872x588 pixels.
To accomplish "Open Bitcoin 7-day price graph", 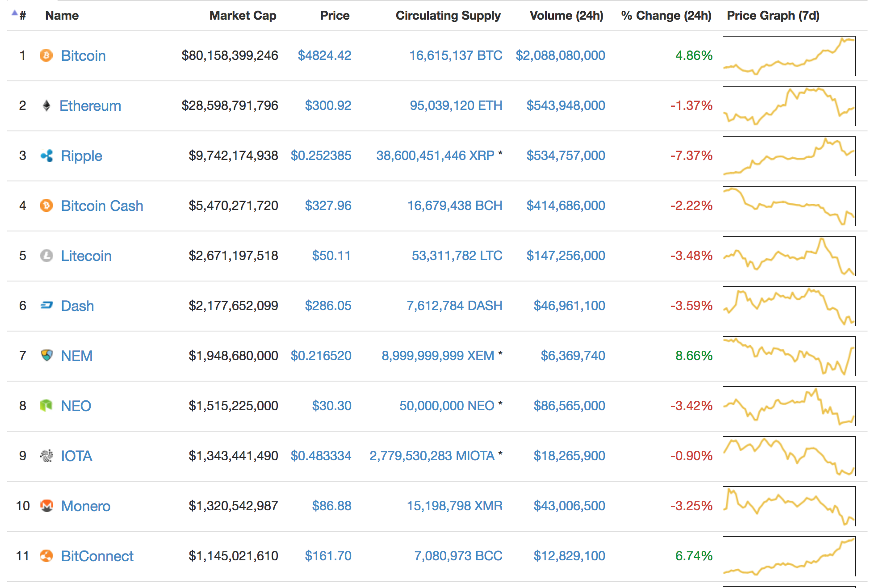I will point(788,56).
